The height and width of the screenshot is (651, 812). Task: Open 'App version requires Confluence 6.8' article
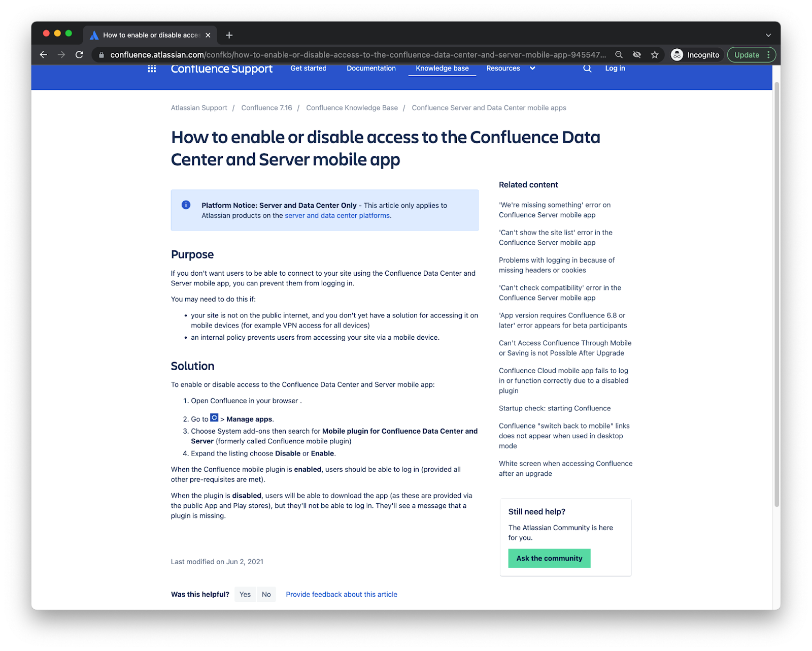pyautogui.click(x=563, y=320)
